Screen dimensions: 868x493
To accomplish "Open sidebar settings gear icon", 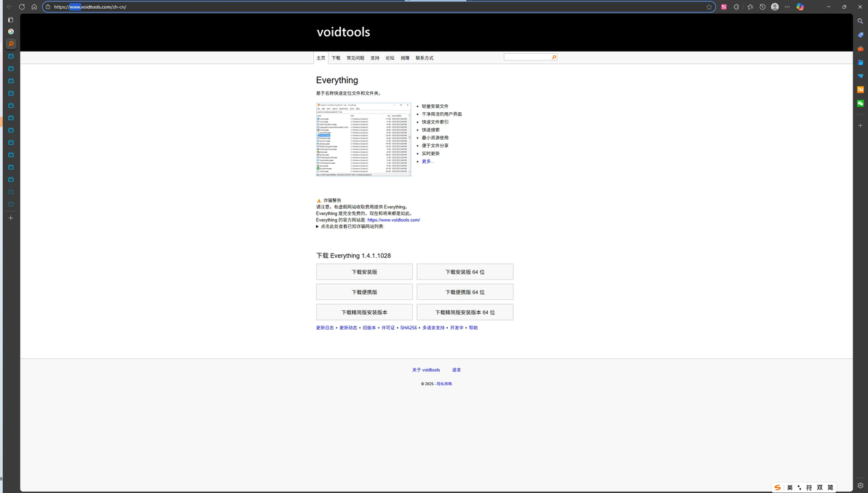I will pyautogui.click(x=860, y=485).
